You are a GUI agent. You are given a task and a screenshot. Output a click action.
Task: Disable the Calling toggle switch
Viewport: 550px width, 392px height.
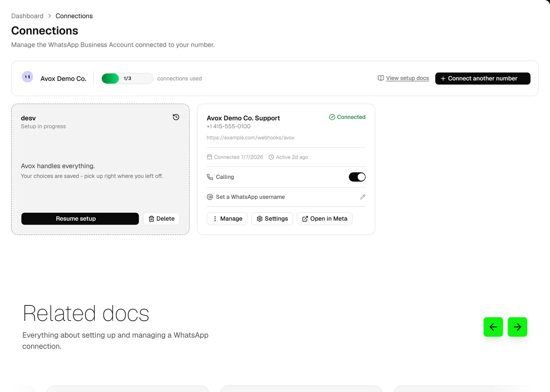pyautogui.click(x=357, y=177)
